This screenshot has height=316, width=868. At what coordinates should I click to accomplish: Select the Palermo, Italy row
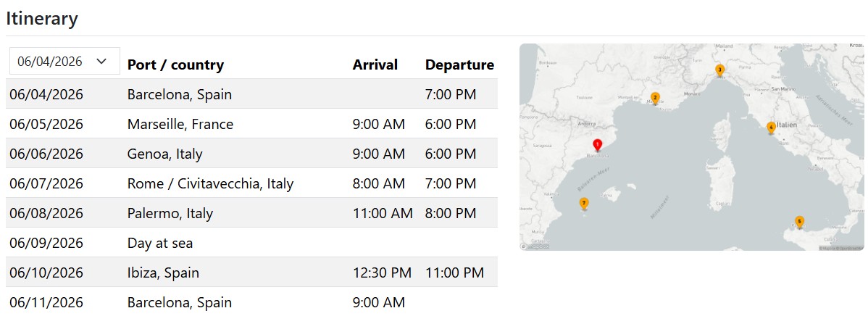pyautogui.click(x=170, y=213)
